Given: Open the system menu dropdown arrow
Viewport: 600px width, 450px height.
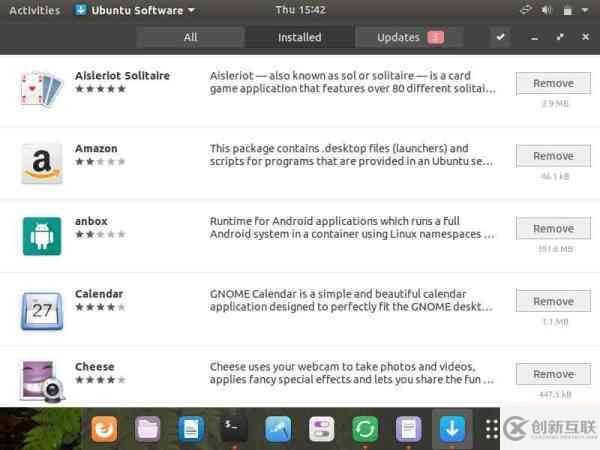Looking at the screenshot, I should [585, 10].
